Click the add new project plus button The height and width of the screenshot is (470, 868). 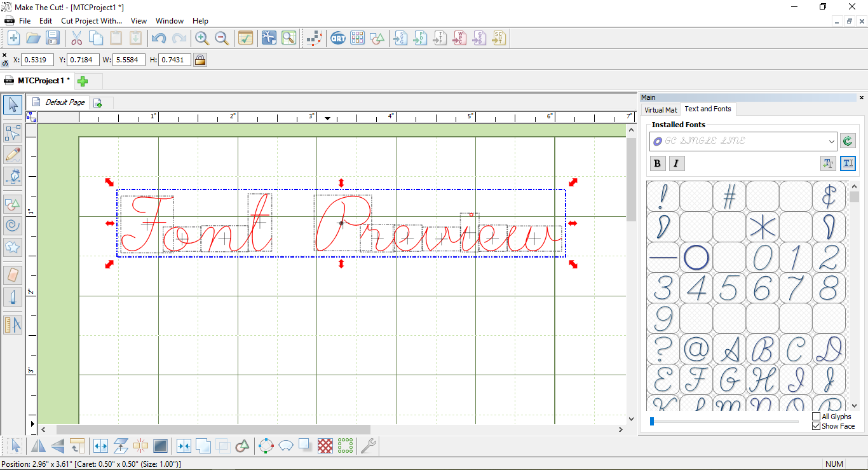[x=83, y=81]
